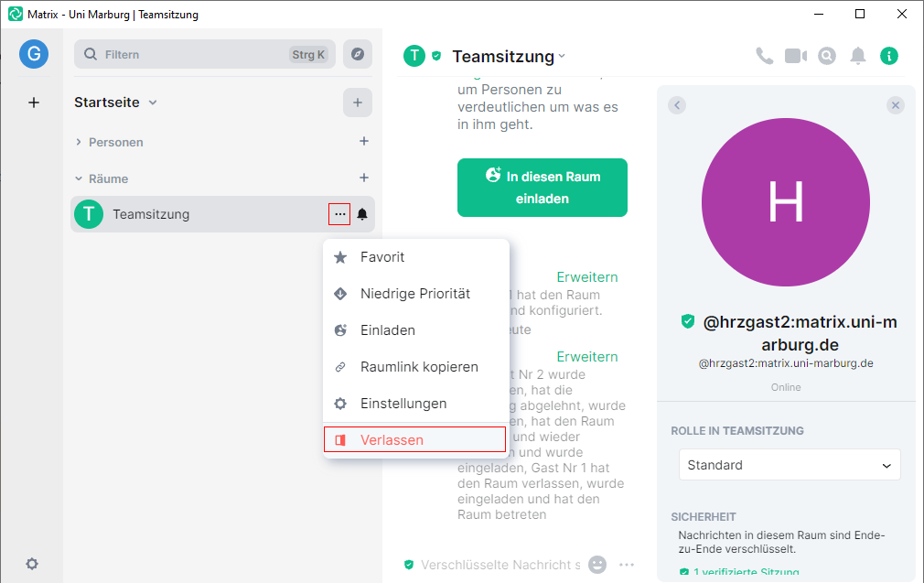The height and width of the screenshot is (583, 924).
Task: Select the Teamsitzung room in the list
Action: tap(222, 214)
